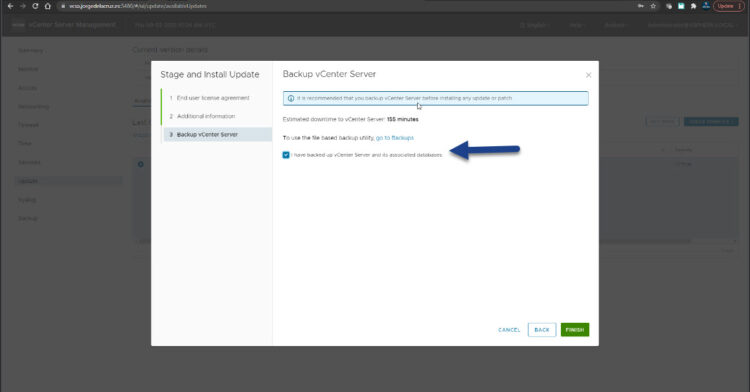
Task: Open the browser profile avatar
Action: tap(706, 6)
